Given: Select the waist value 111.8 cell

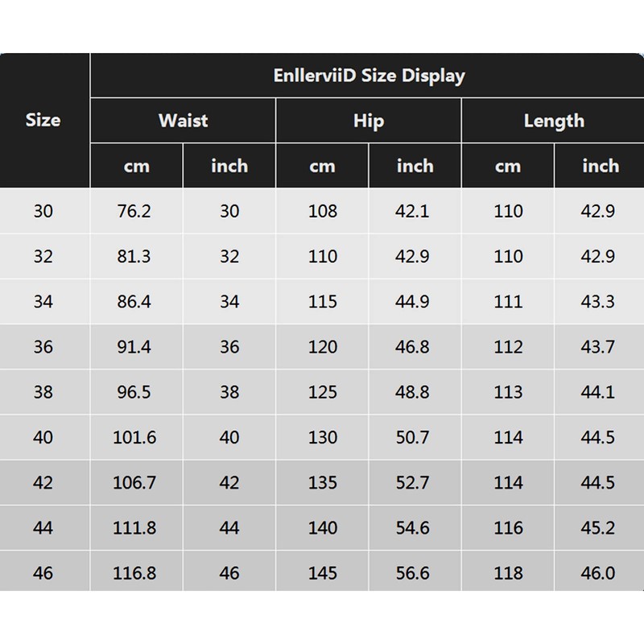Looking at the screenshot, I should click(136, 528).
